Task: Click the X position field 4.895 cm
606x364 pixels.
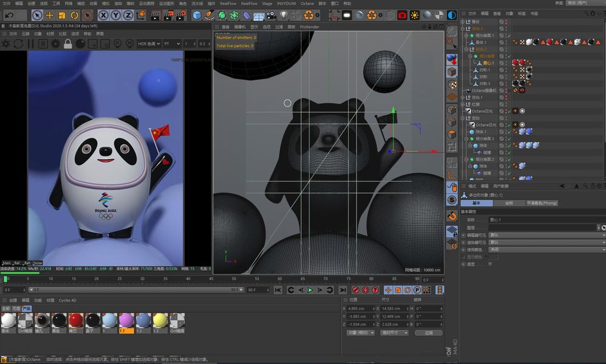Action: [x=360, y=308]
